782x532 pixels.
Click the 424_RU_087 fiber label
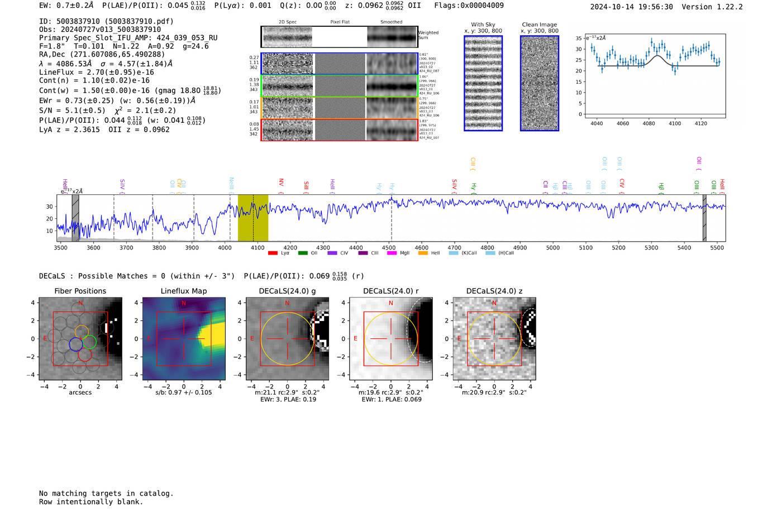point(429,71)
